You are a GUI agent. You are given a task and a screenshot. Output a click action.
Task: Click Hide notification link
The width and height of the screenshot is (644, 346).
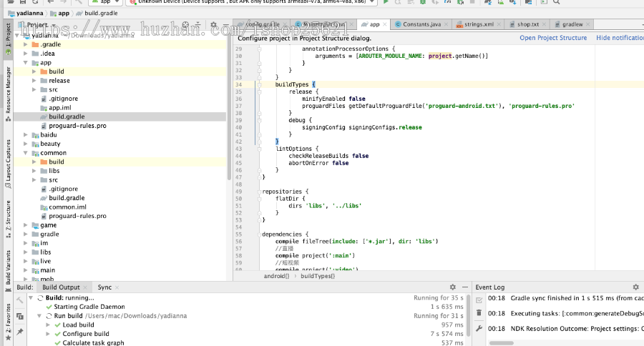click(x=620, y=38)
